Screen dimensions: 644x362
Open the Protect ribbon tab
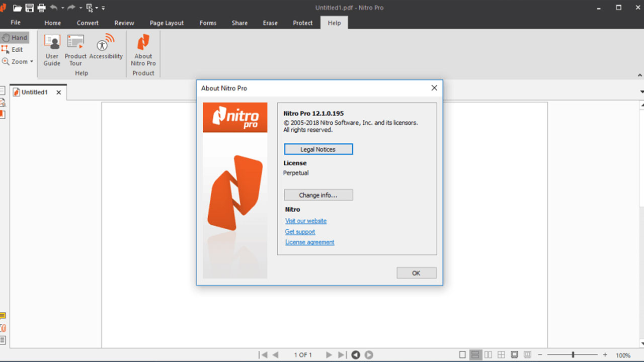pos(302,23)
